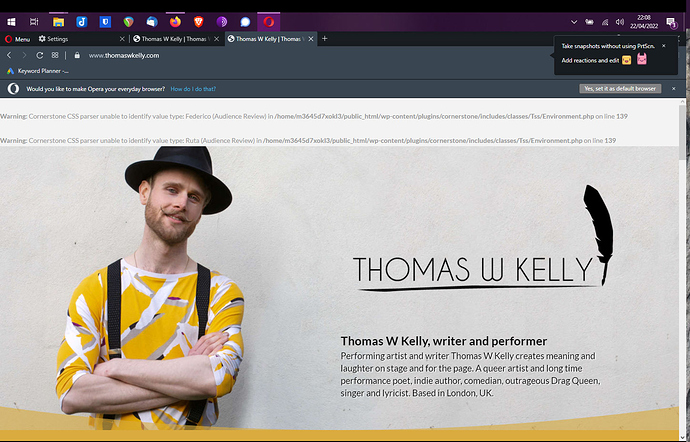Open the Brave browser from taskbar

tap(198, 22)
